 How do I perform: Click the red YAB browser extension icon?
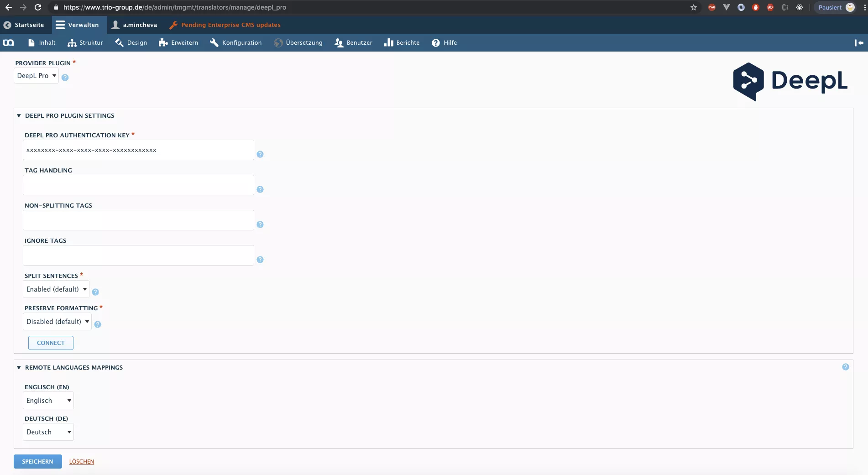click(x=712, y=7)
